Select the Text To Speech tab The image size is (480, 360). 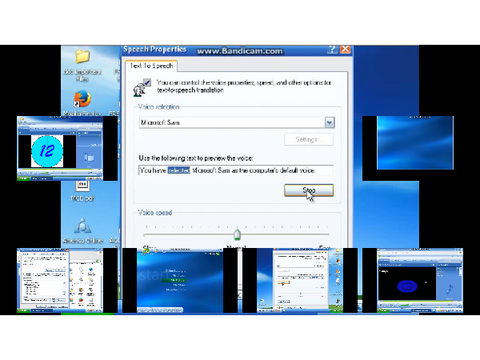click(x=151, y=66)
